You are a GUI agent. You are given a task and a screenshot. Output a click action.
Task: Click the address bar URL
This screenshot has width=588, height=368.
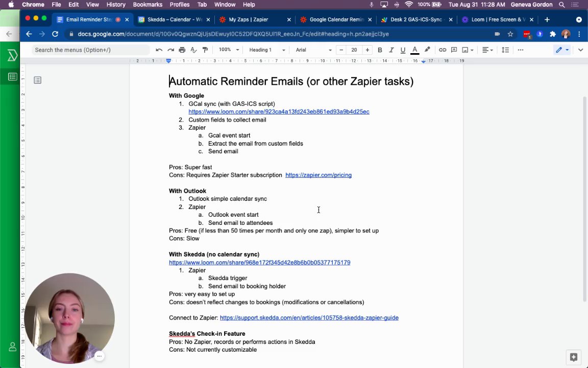click(x=233, y=34)
